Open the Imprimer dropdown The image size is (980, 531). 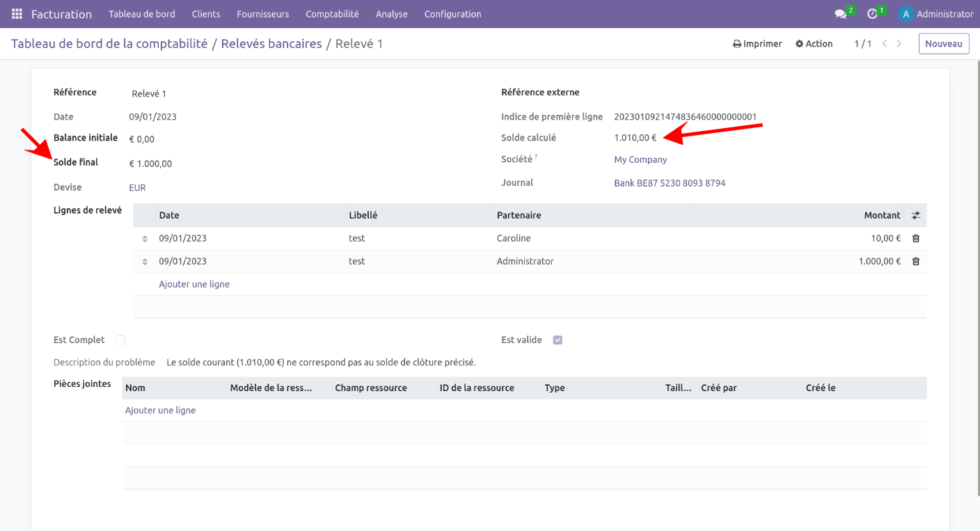(757, 44)
